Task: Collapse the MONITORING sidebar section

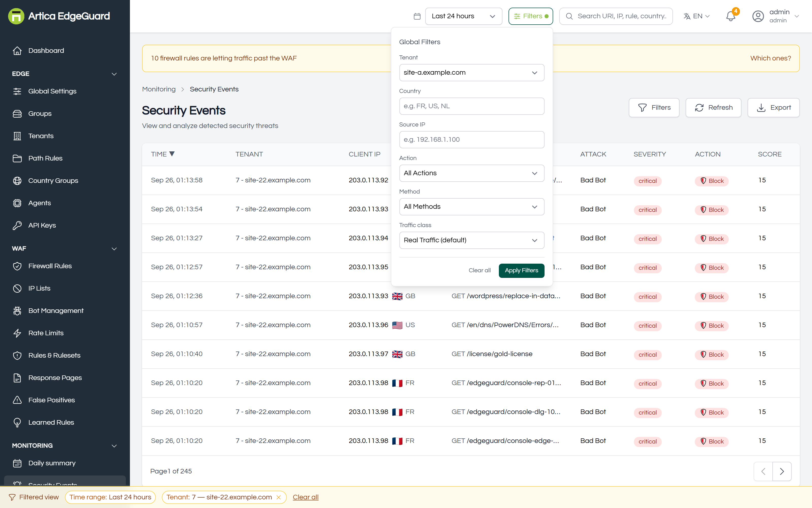Action: (x=65, y=446)
